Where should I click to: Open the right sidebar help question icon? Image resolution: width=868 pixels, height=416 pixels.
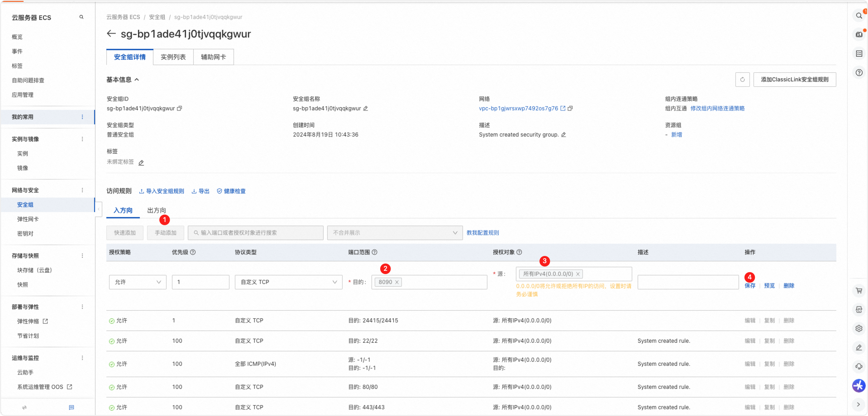[x=859, y=73]
